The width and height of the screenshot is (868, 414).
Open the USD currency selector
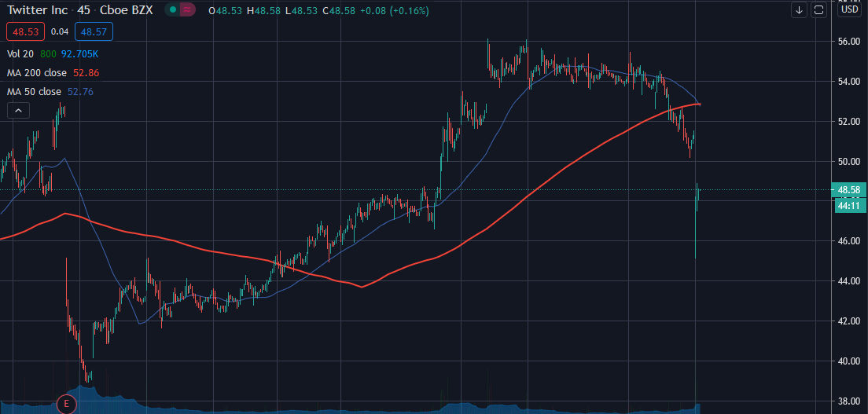(x=849, y=10)
